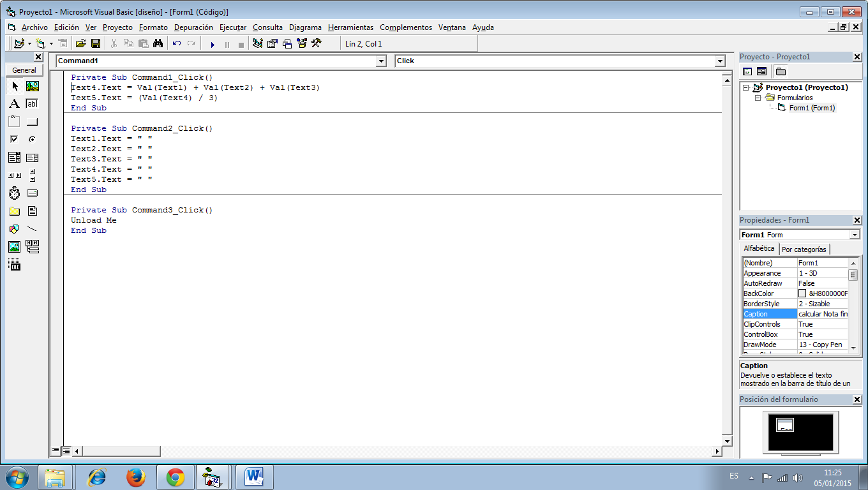The width and height of the screenshot is (868, 490).
Task: Select the TextBox tool in the toolbox
Action: click(32, 103)
